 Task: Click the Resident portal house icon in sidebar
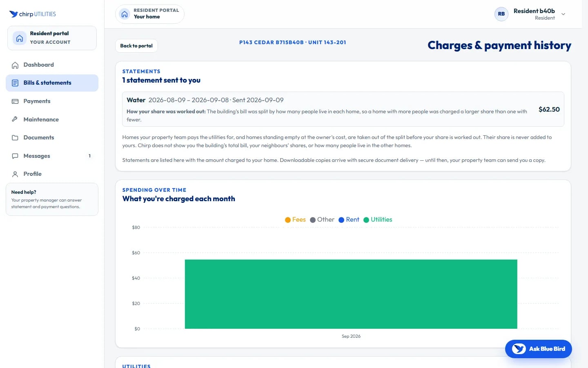tap(19, 38)
